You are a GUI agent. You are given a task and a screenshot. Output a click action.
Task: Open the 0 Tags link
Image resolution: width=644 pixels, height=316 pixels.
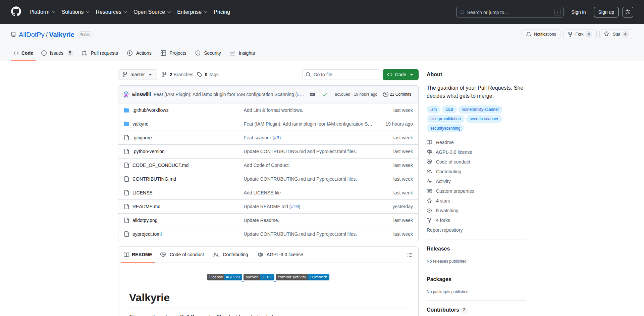(208, 75)
